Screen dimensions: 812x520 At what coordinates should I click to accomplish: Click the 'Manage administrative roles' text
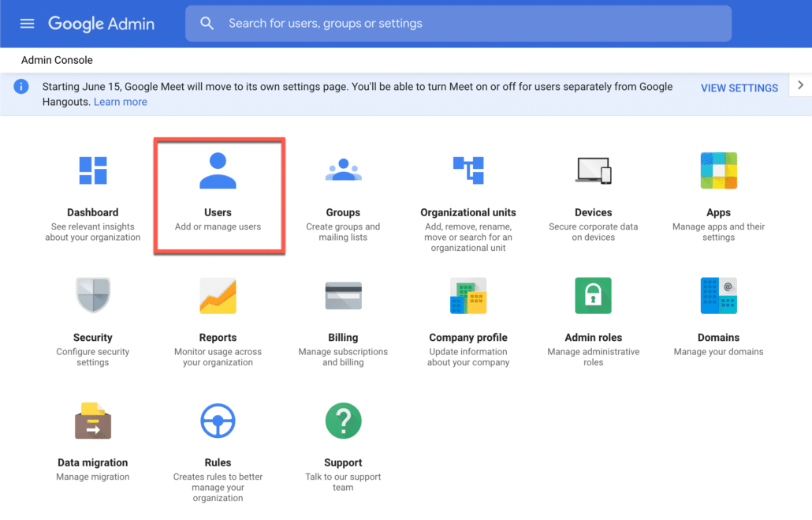click(x=594, y=357)
